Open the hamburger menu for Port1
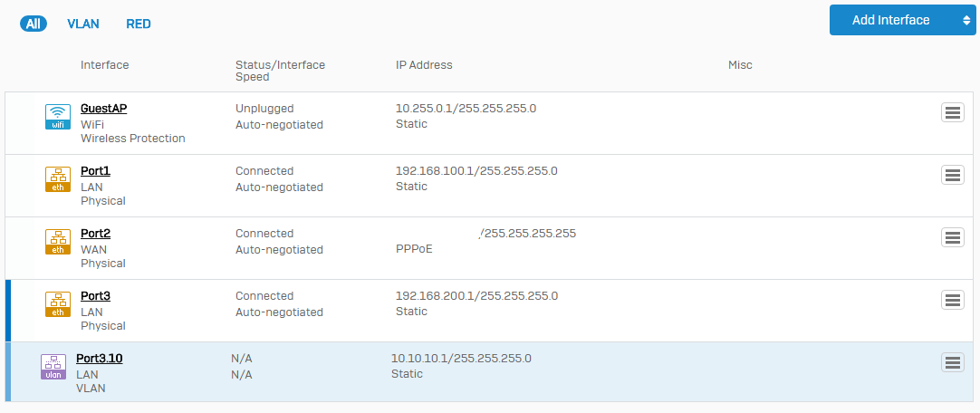980x413 pixels. [953, 175]
